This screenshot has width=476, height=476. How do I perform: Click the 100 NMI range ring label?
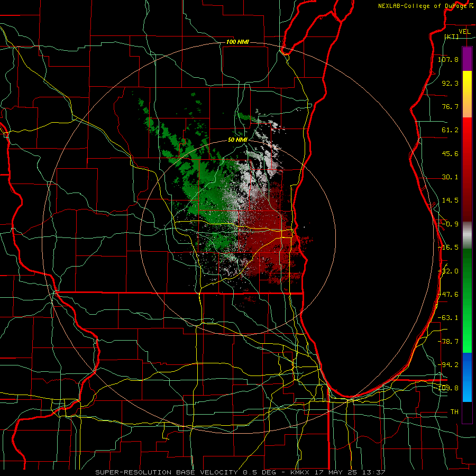coord(237,42)
